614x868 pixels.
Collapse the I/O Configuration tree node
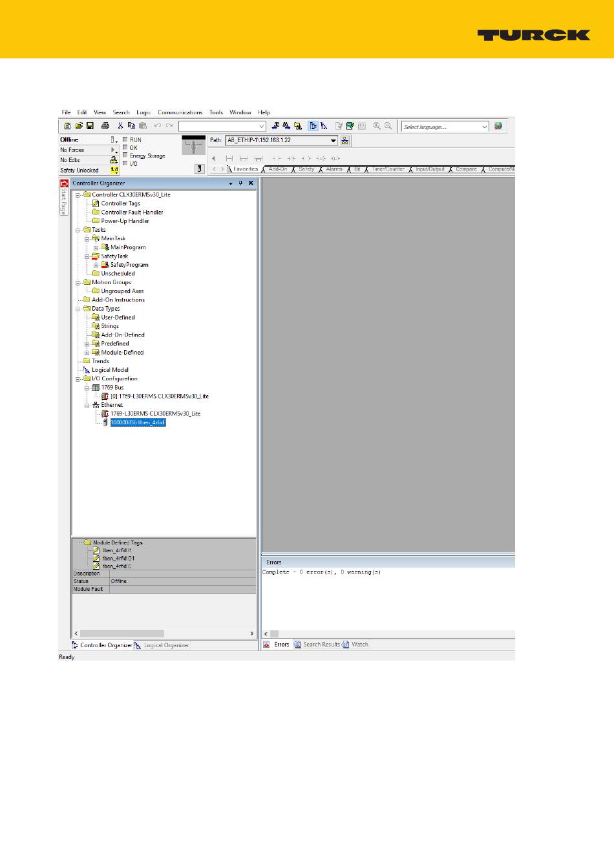(x=78, y=379)
